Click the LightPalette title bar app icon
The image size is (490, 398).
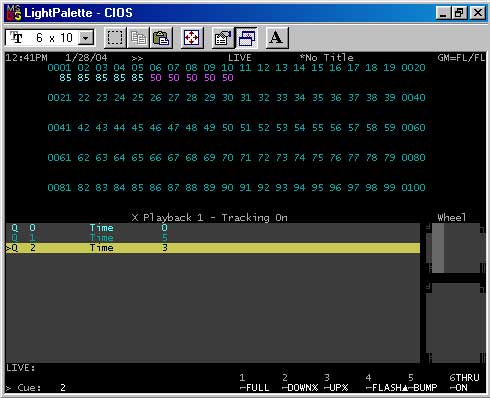(x=14, y=13)
